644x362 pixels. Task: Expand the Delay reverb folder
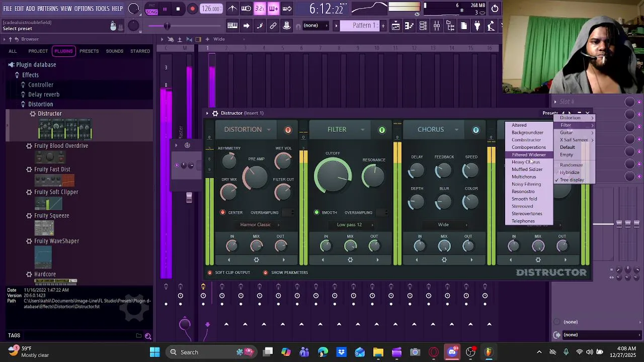(44, 94)
